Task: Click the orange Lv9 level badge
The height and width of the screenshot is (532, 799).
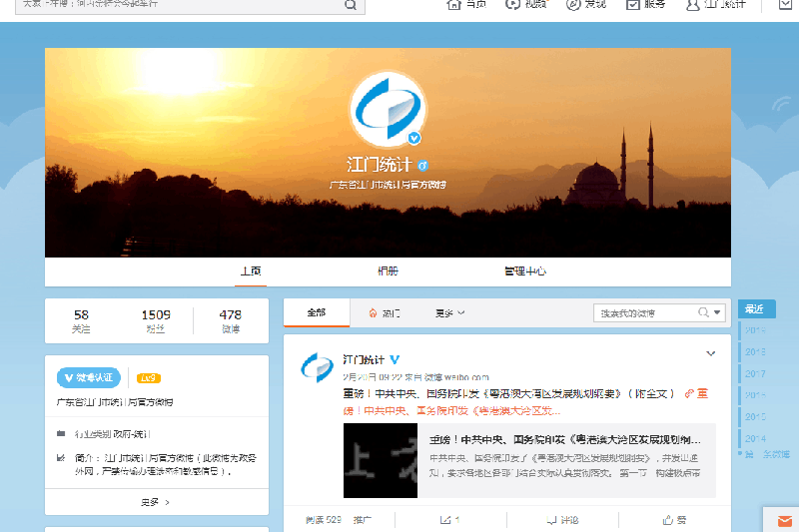Action: [x=148, y=378]
